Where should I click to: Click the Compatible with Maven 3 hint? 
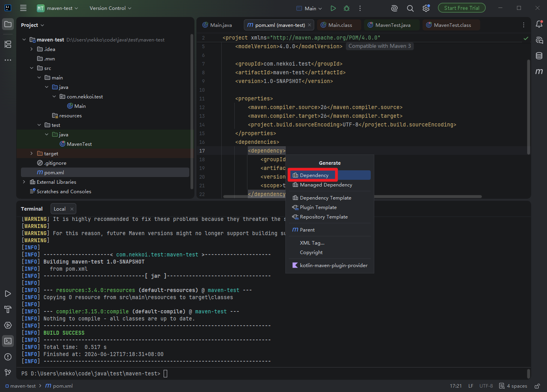(x=379, y=46)
